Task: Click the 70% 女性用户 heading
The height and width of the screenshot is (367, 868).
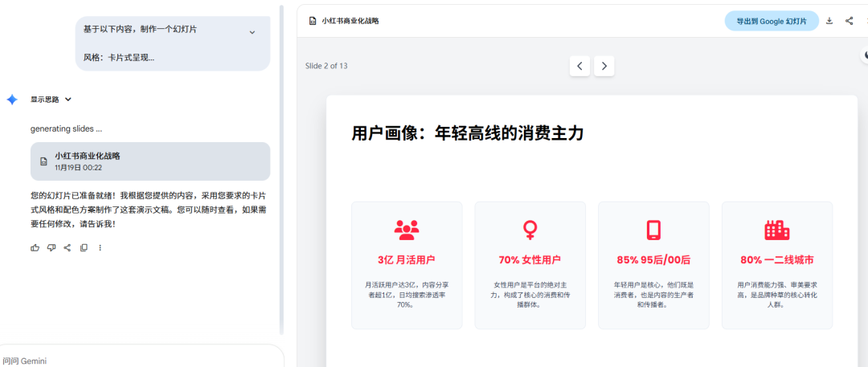Action: pos(530,259)
